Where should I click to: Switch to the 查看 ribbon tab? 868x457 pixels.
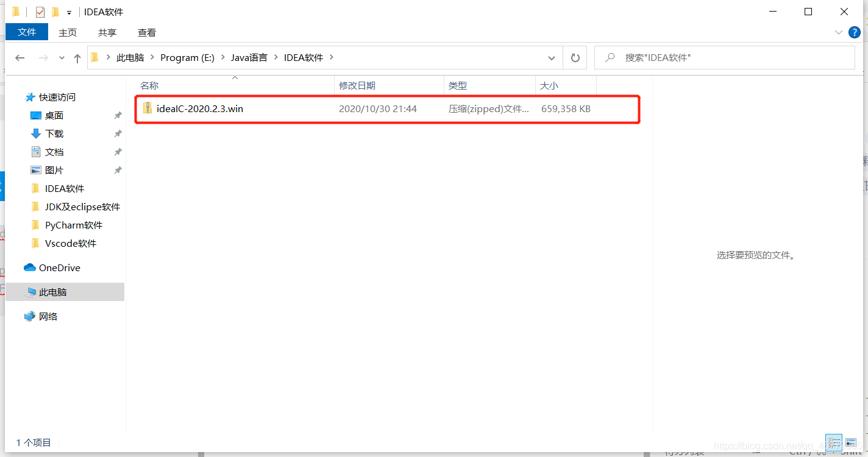[147, 32]
